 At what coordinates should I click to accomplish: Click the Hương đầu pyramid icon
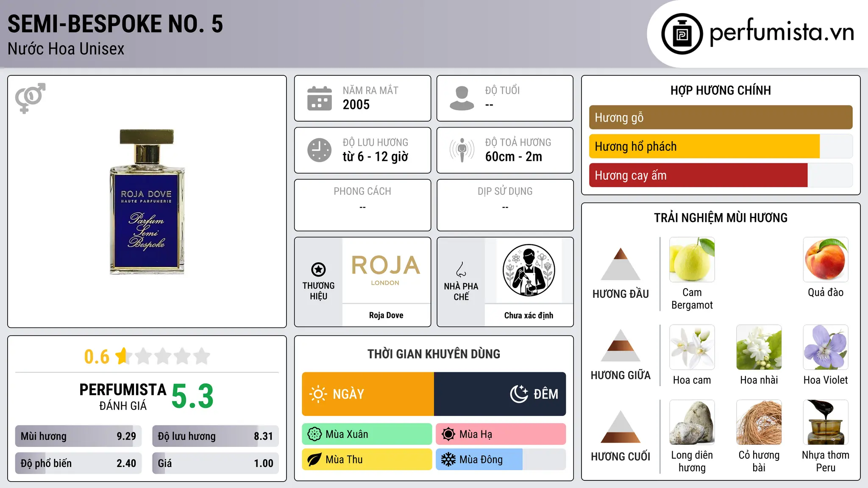(x=620, y=264)
